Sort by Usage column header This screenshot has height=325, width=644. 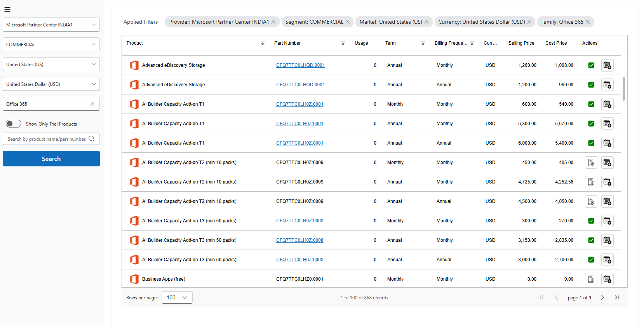(x=361, y=43)
